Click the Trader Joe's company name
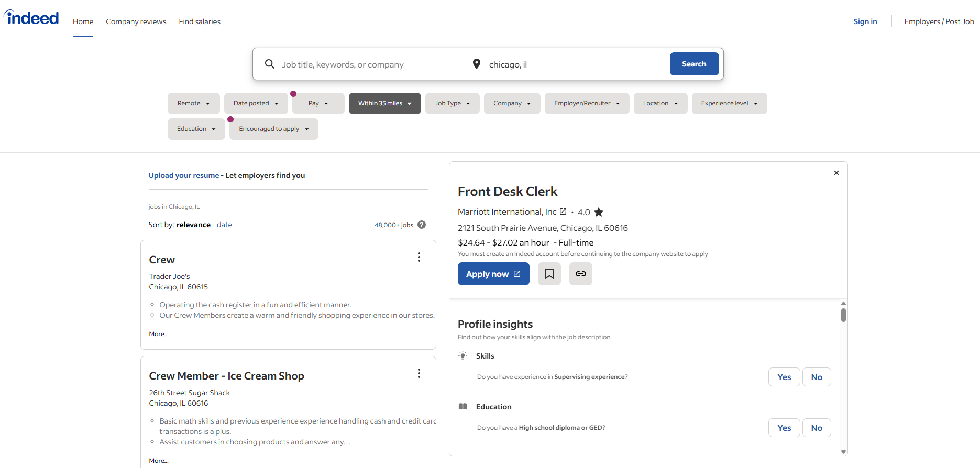980x468 pixels. [169, 276]
